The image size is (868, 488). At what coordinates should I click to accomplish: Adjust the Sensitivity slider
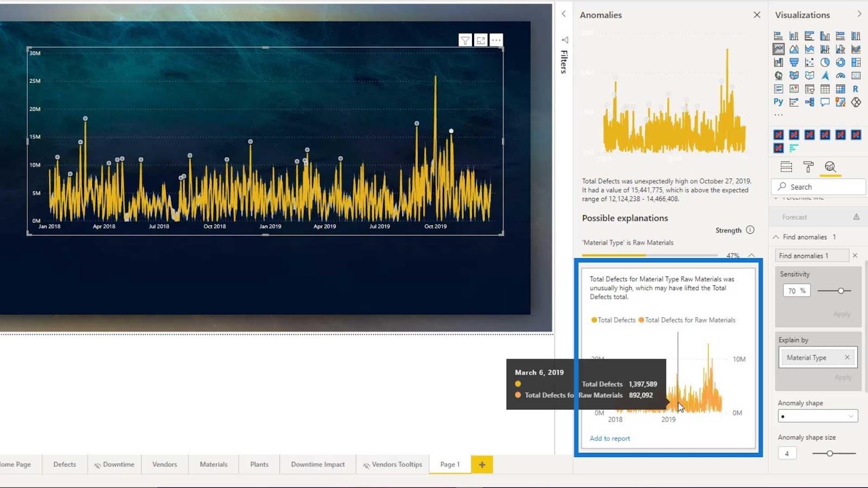click(841, 291)
